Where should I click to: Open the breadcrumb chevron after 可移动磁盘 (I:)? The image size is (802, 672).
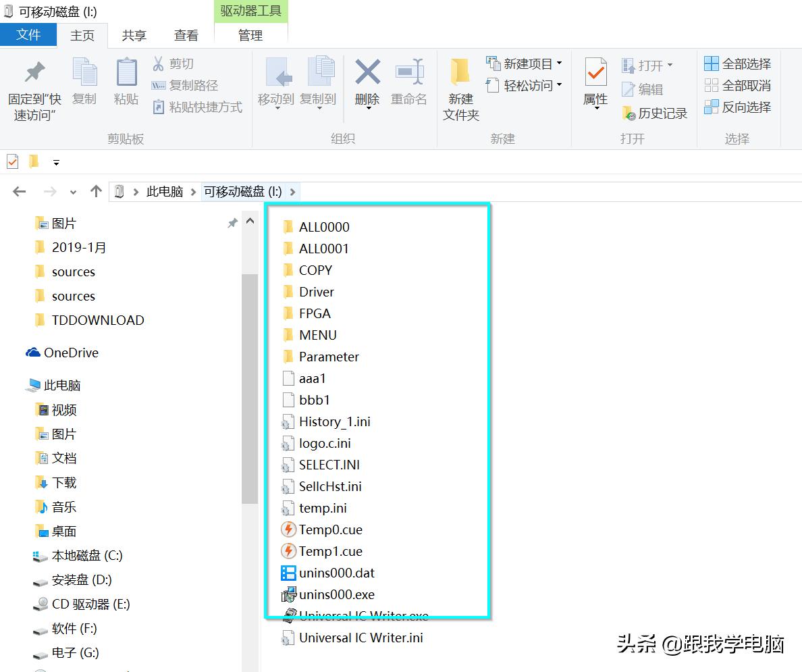292,191
